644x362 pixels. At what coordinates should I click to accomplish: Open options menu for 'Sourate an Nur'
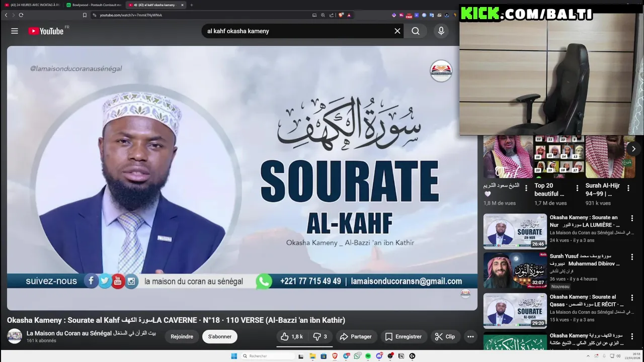632,219
